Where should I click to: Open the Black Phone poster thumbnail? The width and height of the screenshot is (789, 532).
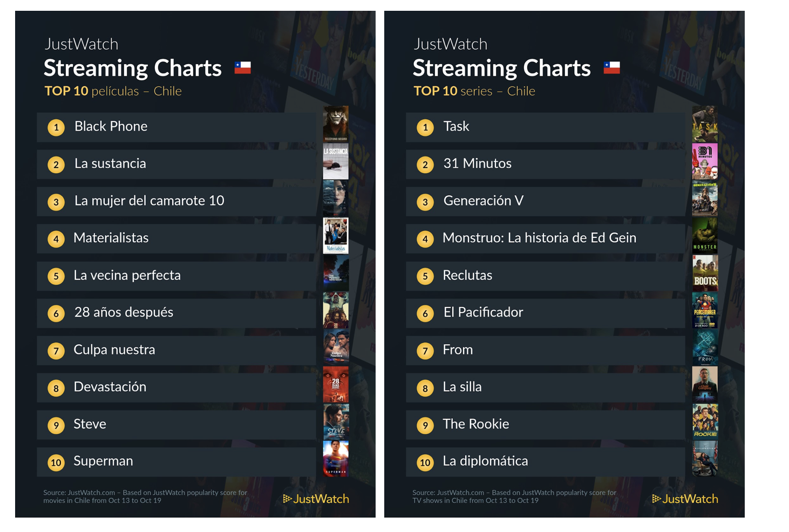coord(336,124)
